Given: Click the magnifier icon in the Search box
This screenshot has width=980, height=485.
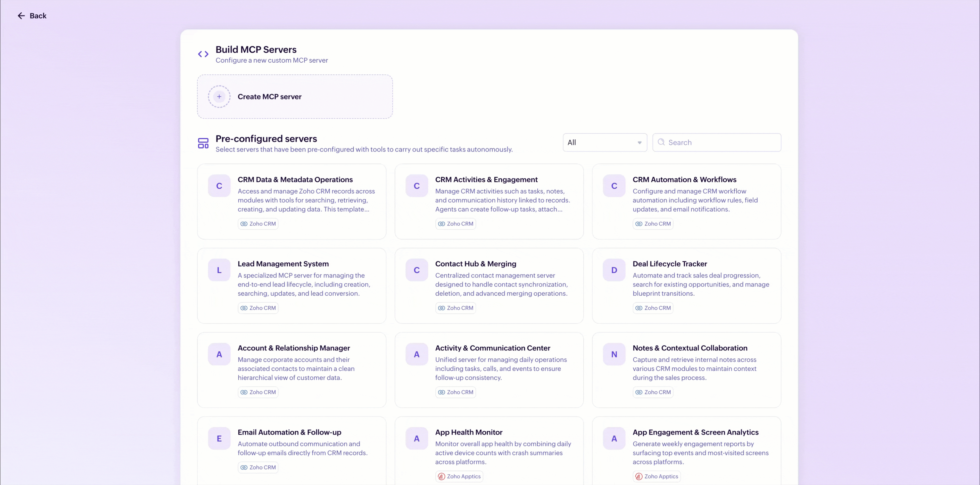Looking at the screenshot, I should [661, 142].
